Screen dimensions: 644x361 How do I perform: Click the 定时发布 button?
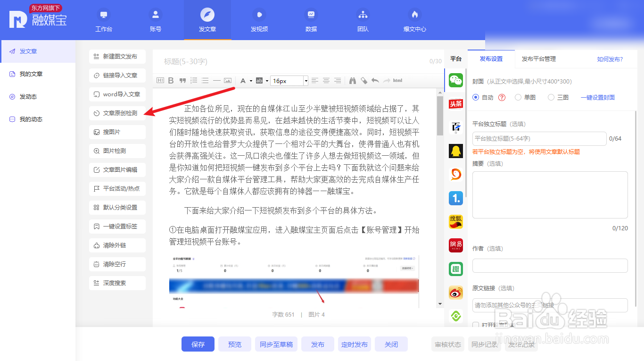[x=355, y=344]
